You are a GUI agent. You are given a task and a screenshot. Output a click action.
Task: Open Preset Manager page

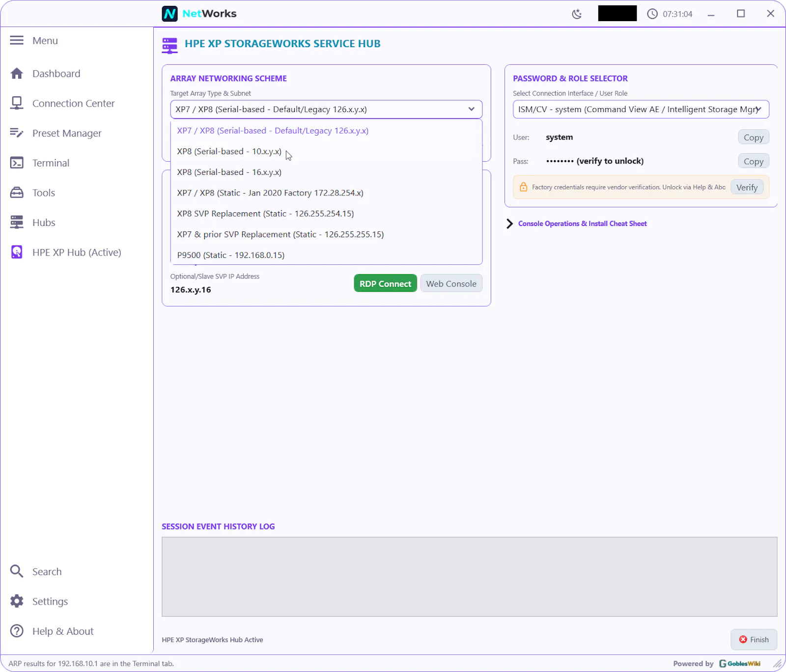[x=67, y=133]
